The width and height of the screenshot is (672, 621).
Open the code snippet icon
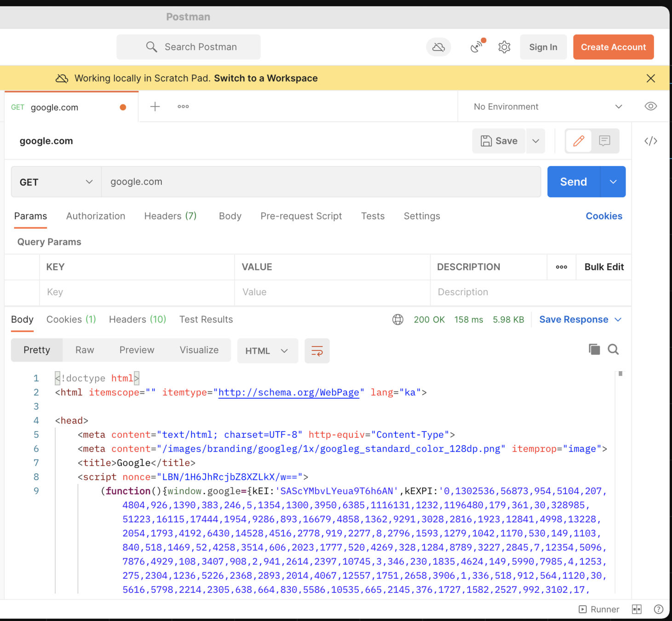coord(650,141)
